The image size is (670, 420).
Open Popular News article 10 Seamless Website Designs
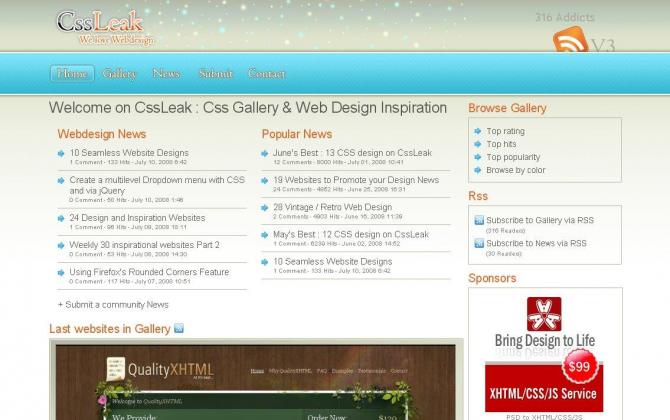point(332,261)
